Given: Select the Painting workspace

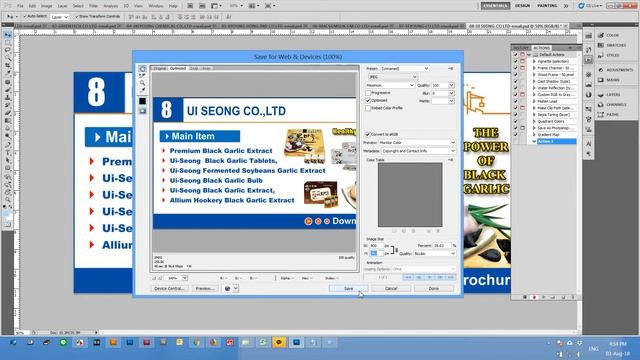Looking at the screenshot, I should [x=547, y=6].
